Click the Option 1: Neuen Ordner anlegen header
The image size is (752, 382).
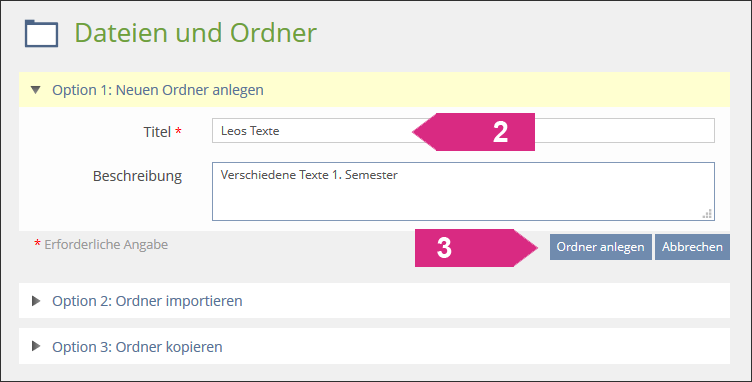click(374, 90)
